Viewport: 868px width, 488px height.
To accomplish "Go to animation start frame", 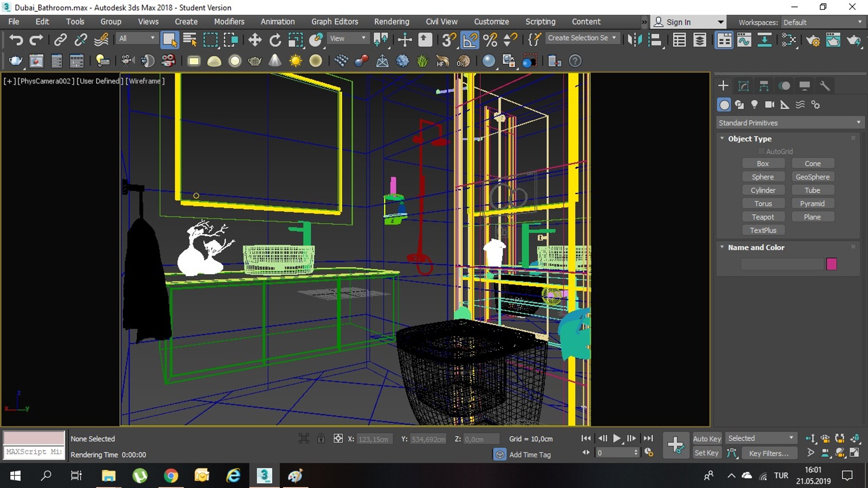I will tap(586, 438).
